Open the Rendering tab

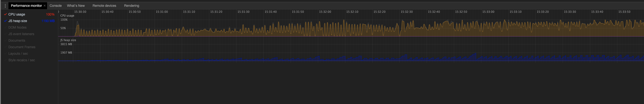click(x=132, y=6)
